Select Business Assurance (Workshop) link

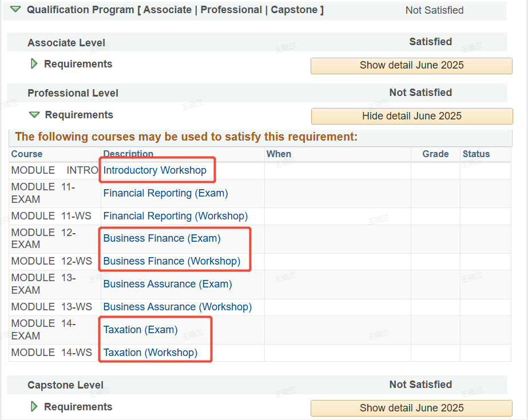[x=177, y=307]
